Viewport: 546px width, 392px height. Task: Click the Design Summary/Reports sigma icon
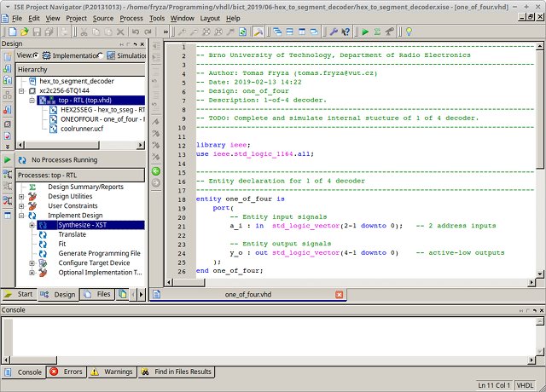pos(32,187)
